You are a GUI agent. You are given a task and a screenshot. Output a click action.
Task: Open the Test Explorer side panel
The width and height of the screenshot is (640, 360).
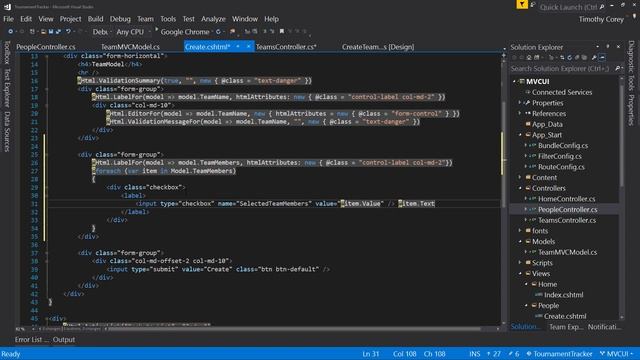(x=7, y=88)
